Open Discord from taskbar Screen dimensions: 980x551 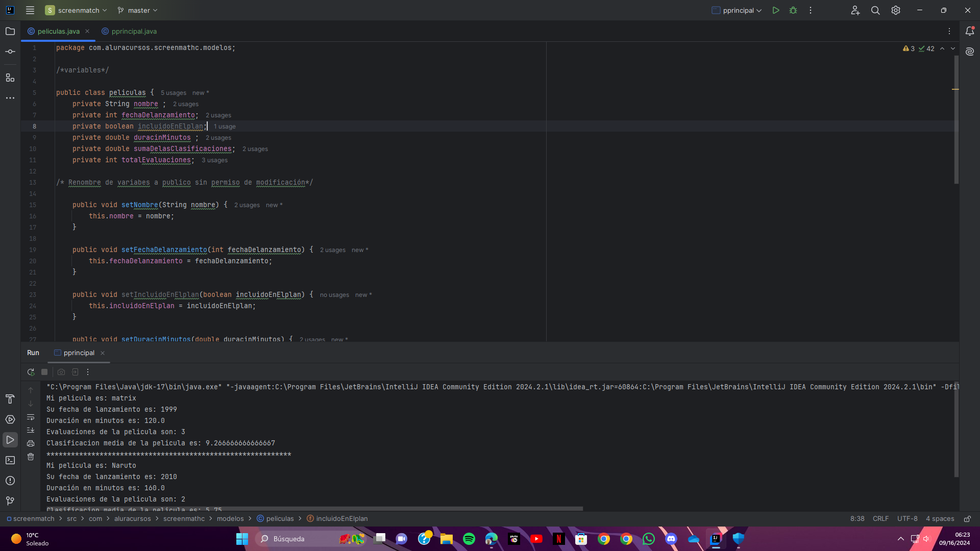tap(671, 539)
